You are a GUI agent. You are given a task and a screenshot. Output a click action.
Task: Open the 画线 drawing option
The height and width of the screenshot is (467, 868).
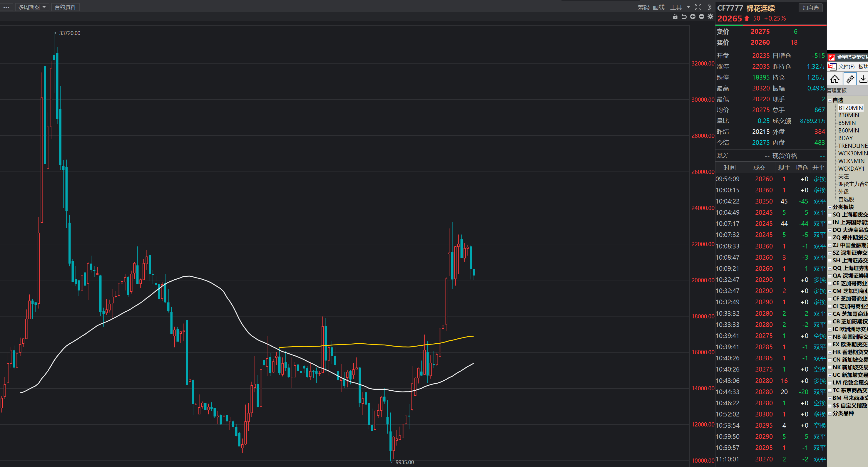click(x=658, y=7)
